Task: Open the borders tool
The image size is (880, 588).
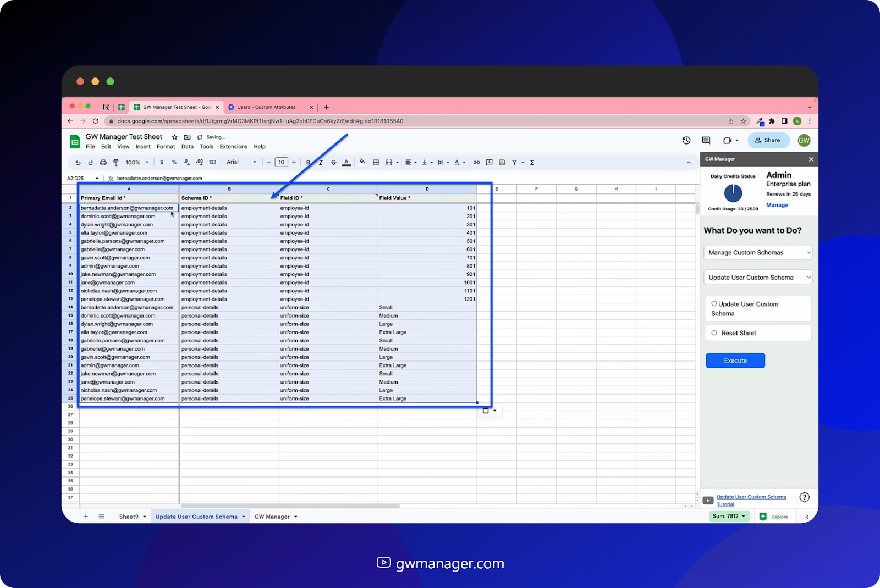Action: pyautogui.click(x=376, y=163)
